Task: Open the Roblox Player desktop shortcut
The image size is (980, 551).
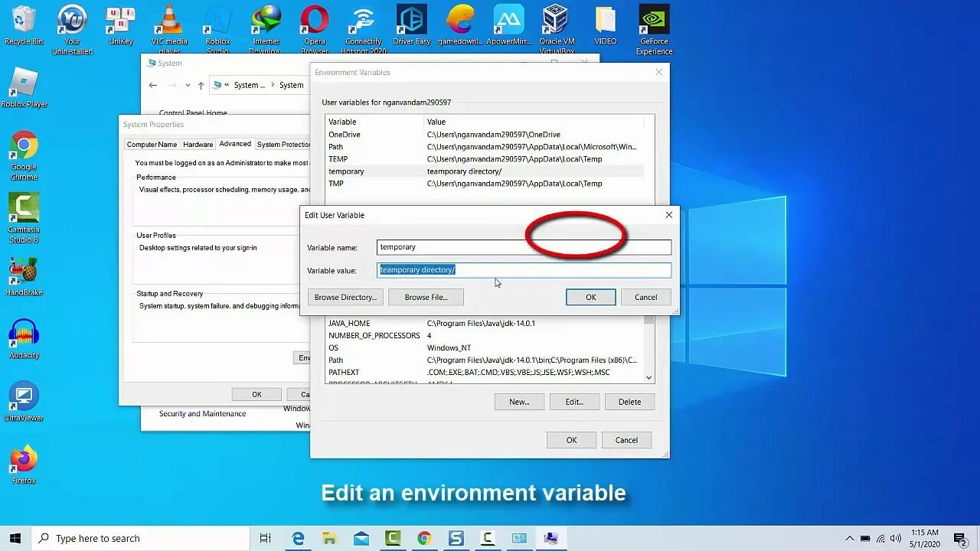Action: (24, 88)
